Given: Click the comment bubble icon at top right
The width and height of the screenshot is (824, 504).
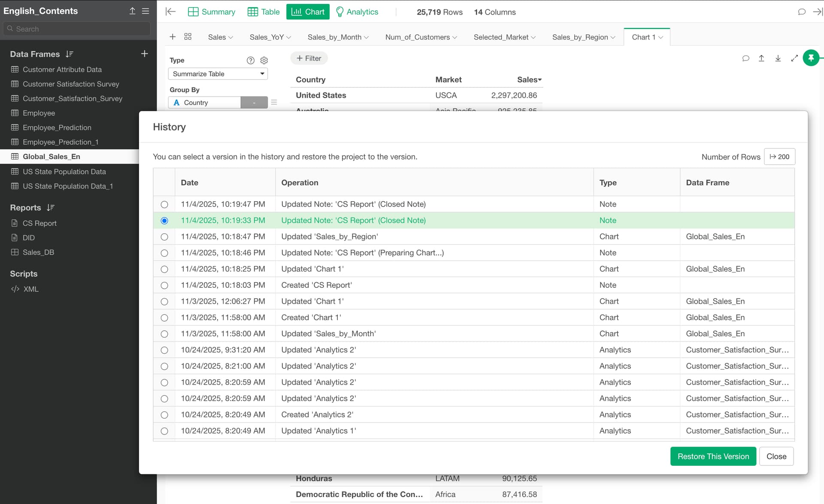Looking at the screenshot, I should (x=801, y=12).
